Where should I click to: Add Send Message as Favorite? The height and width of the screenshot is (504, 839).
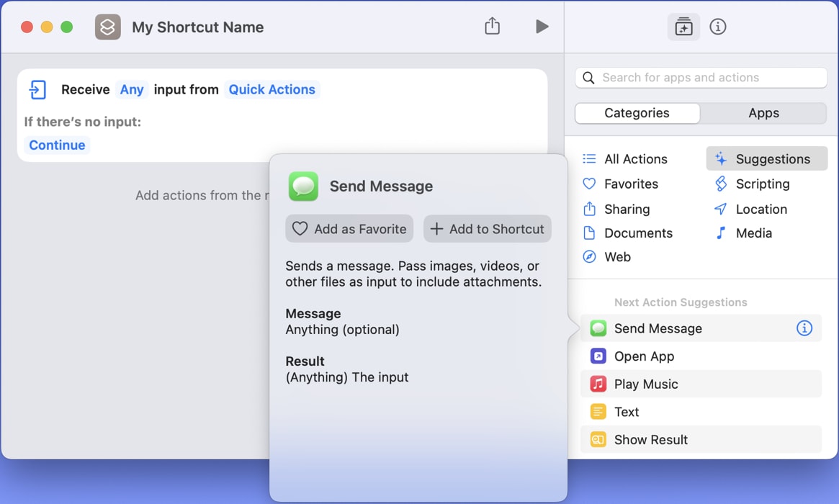tap(349, 228)
